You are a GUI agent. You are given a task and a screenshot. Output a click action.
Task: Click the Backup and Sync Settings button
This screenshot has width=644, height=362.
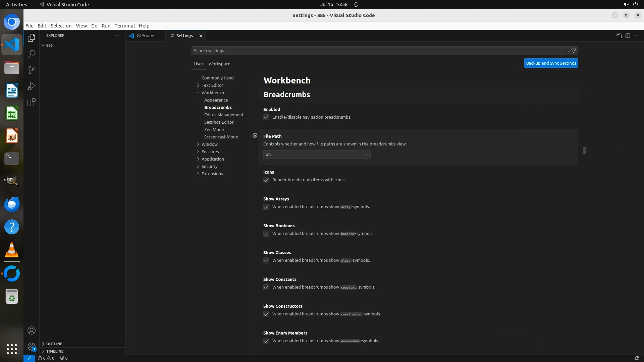click(551, 63)
